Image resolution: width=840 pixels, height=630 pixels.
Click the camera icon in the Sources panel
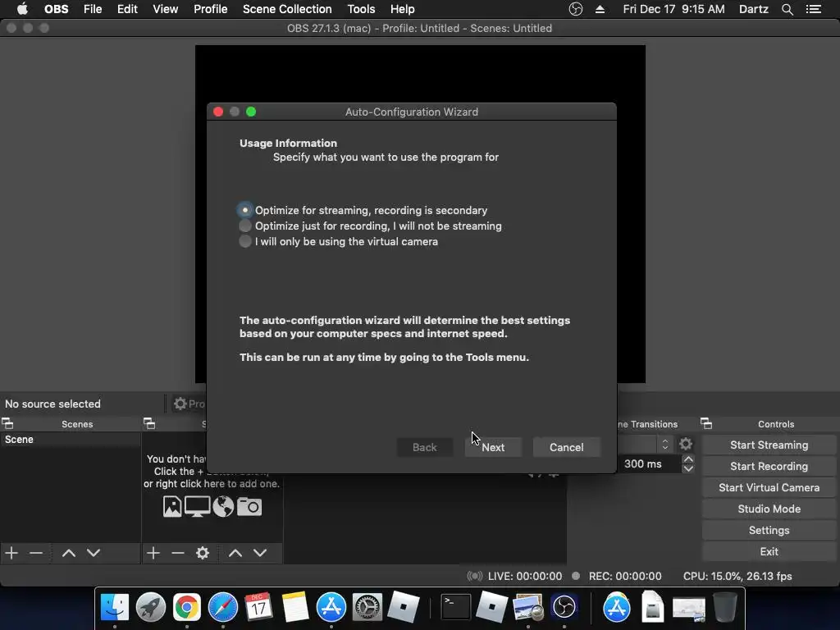click(249, 506)
